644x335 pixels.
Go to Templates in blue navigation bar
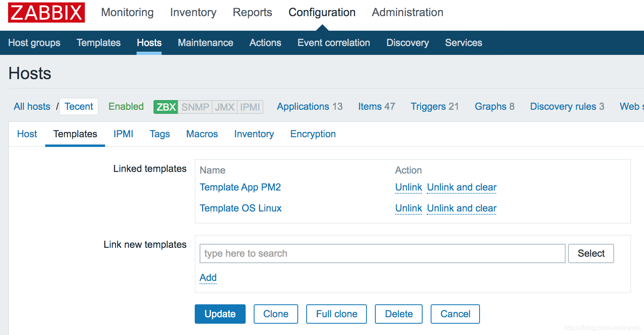99,43
